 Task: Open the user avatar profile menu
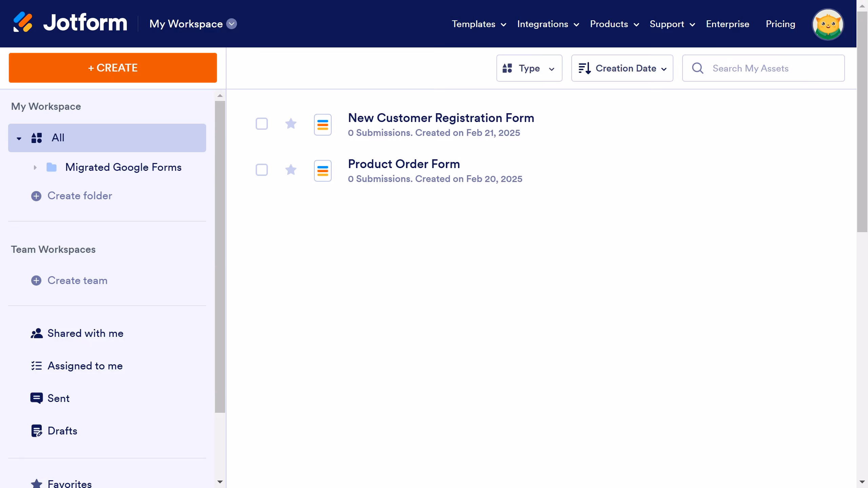[828, 24]
